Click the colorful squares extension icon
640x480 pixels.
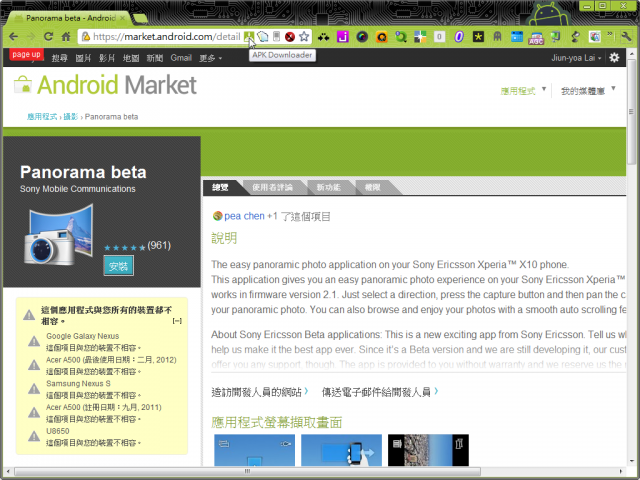pos(420,37)
